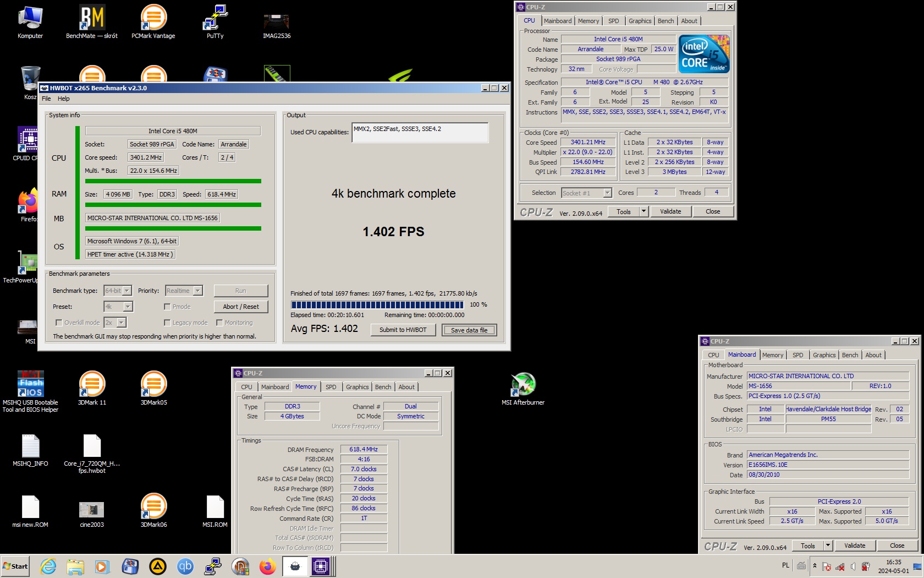Click the Run benchmark button
Image resolution: width=924 pixels, height=578 pixels.
tap(240, 291)
